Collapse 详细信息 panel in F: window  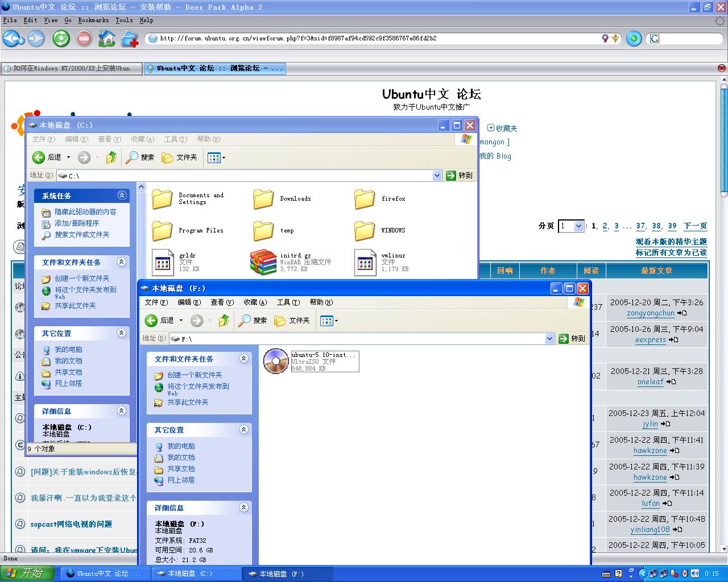click(x=243, y=508)
